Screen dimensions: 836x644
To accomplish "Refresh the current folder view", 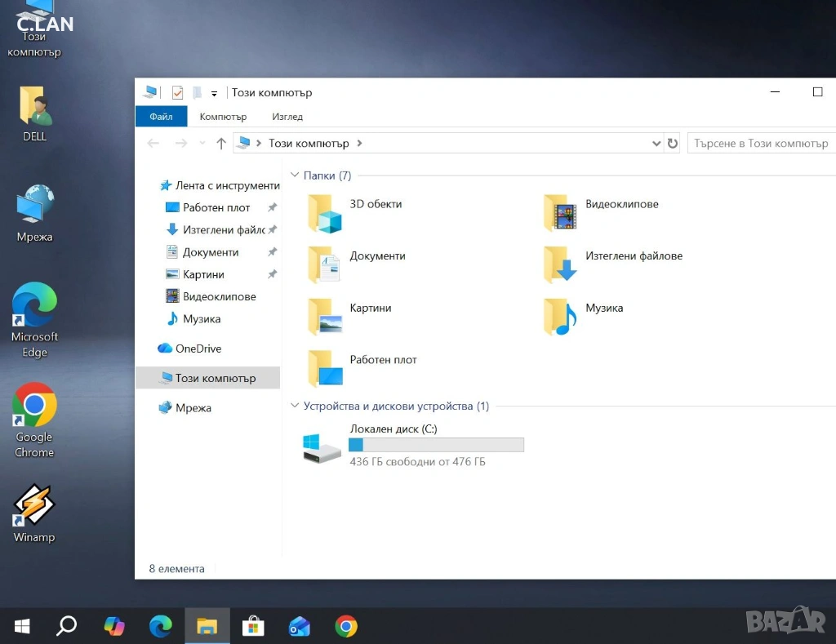I will tap(673, 144).
